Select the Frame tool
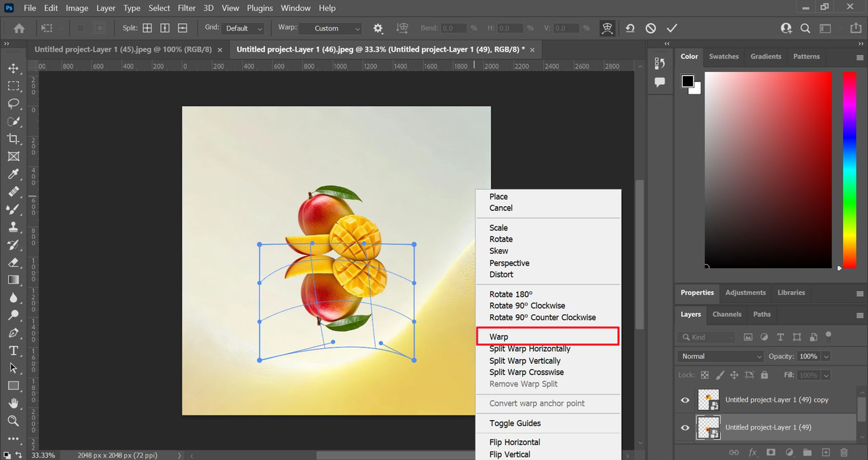 pyautogui.click(x=13, y=157)
